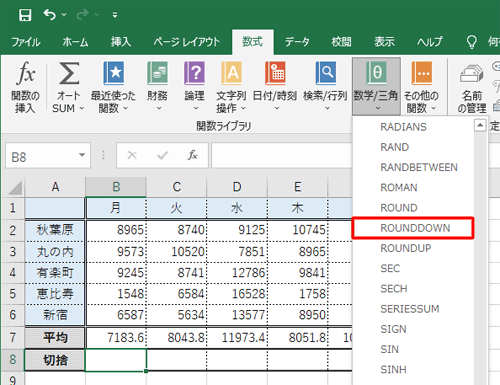
Task: Click the オート SUM sigma icon
Action: [69, 73]
